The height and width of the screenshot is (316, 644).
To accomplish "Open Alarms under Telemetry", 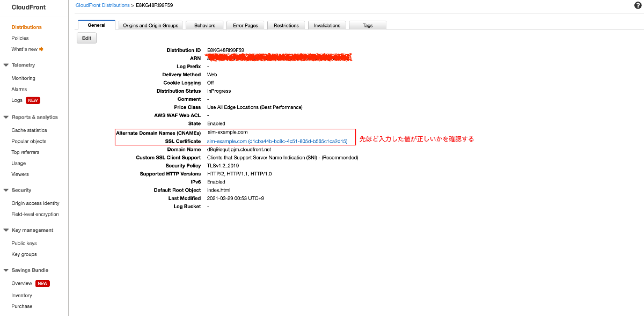I will click(x=19, y=89).
